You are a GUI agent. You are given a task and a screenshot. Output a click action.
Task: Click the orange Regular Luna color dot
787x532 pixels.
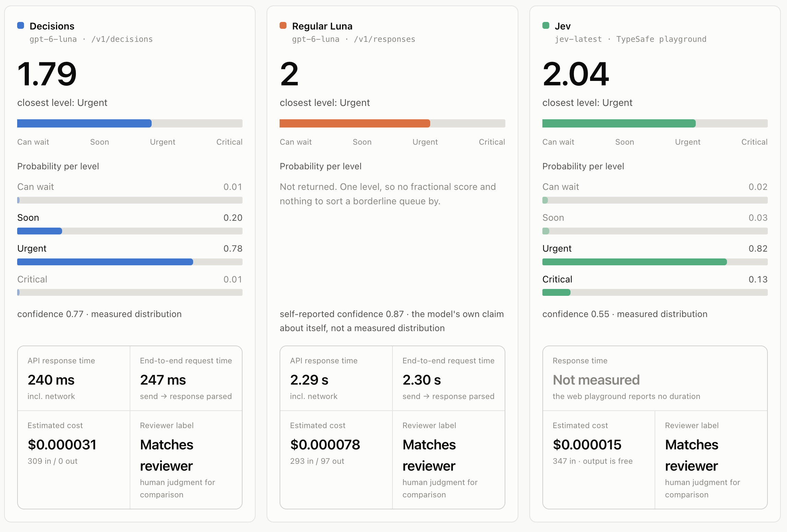(283, 25)
